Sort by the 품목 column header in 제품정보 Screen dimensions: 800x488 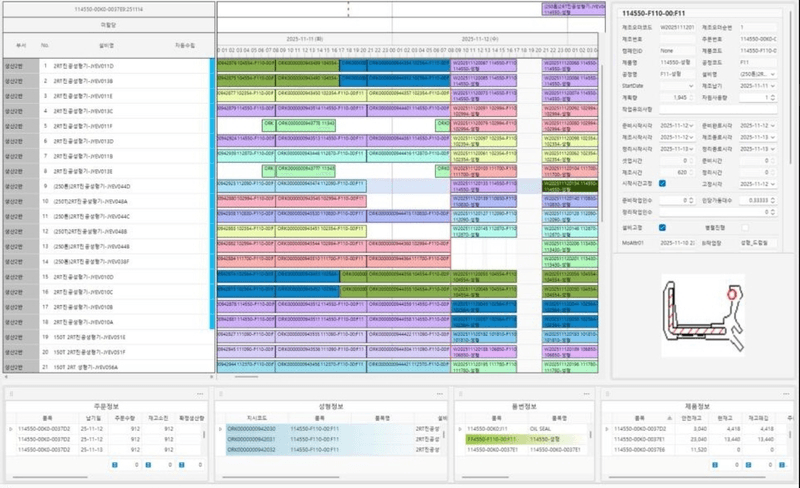tap(639, 418)
